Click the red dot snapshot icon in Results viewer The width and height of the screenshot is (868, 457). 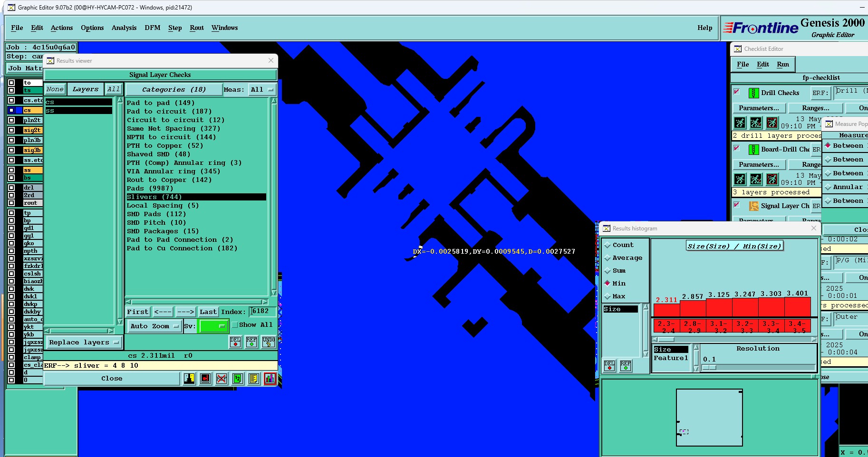click(x=205, y=379)
